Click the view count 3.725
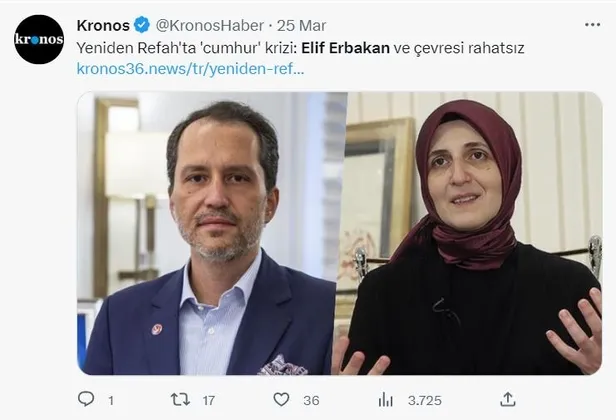 click(425, 400)
